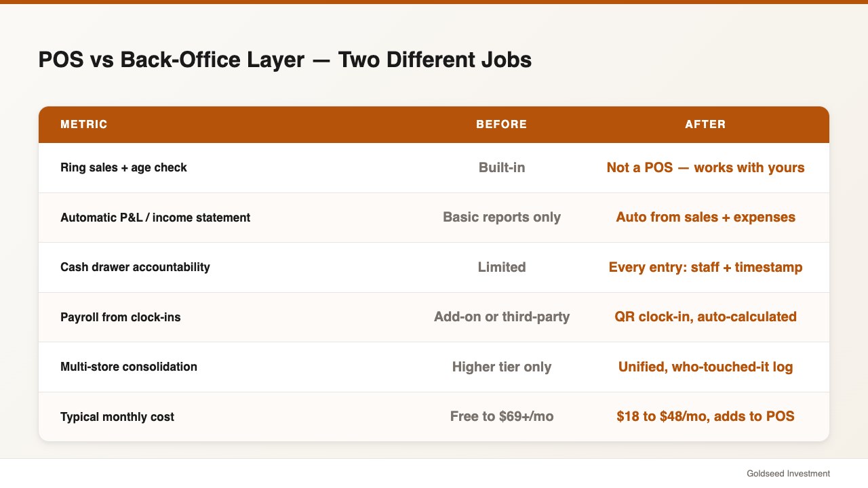
Task: Click 'Auto from sales + expenses' cell
Action: coord(705,218)
